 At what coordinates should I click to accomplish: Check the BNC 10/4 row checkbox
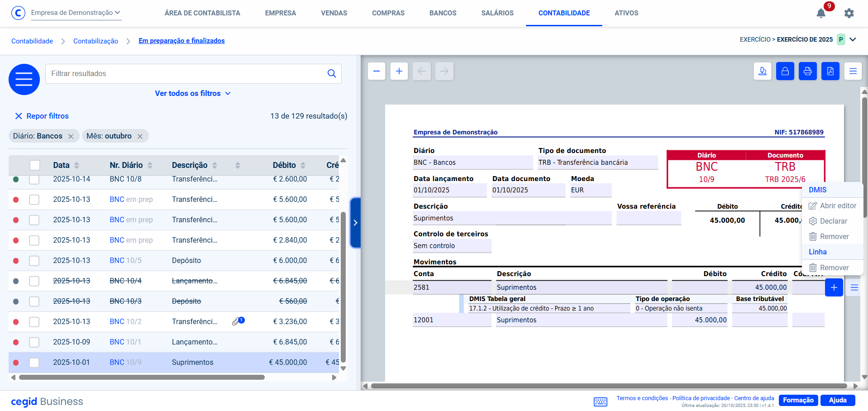click(x=34, y=281)
